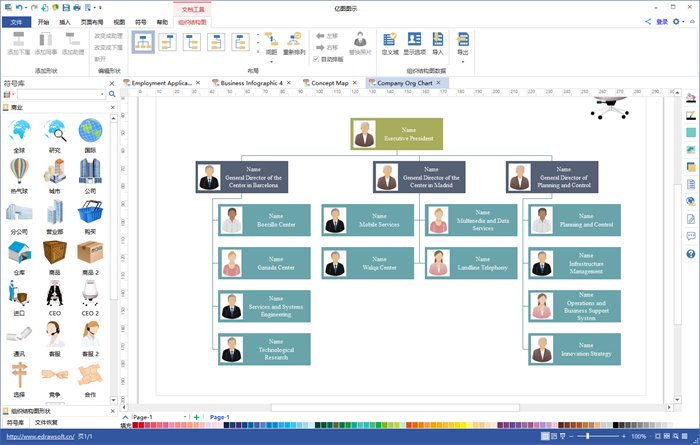Click the settings gear at top right

coord(676,21)
